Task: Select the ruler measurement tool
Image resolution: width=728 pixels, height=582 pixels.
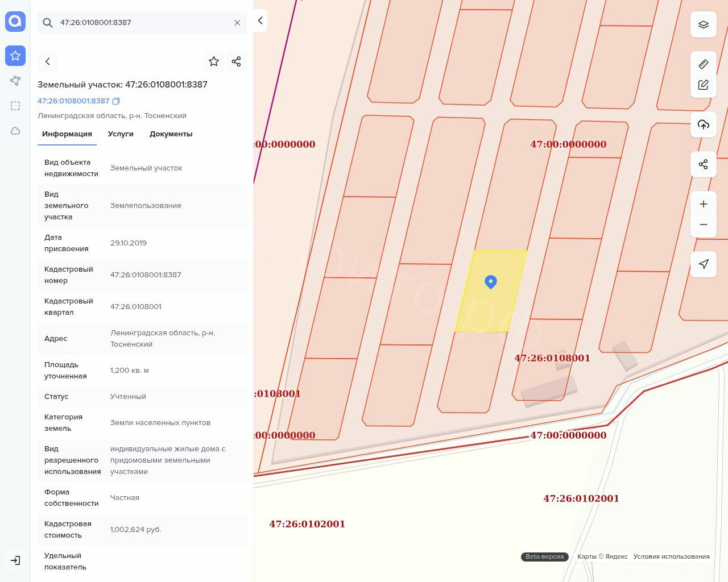Action: [703, 64]
